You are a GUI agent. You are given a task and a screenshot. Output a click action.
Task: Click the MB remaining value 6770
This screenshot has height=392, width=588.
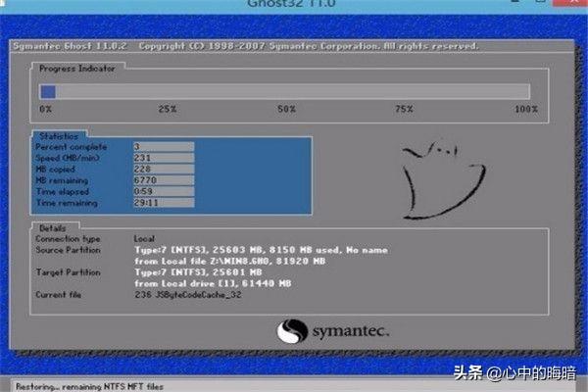tap(164, 180)
